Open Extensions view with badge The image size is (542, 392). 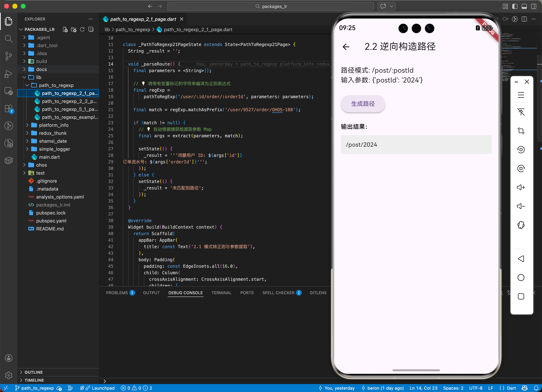[x=9, y=109]
